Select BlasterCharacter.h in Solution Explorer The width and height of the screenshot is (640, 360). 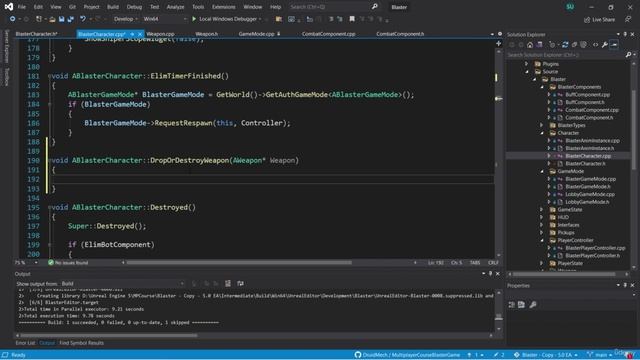click(585, 164)
